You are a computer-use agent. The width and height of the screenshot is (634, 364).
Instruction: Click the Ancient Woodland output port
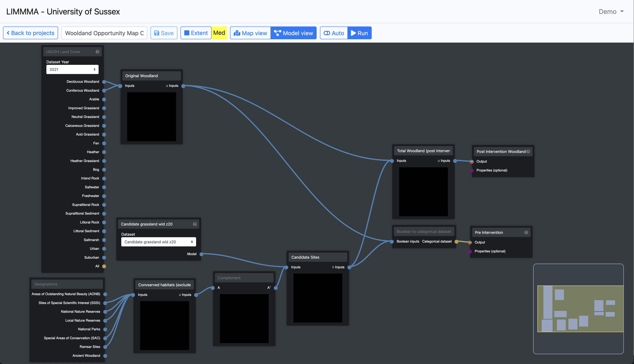point(105,356)
